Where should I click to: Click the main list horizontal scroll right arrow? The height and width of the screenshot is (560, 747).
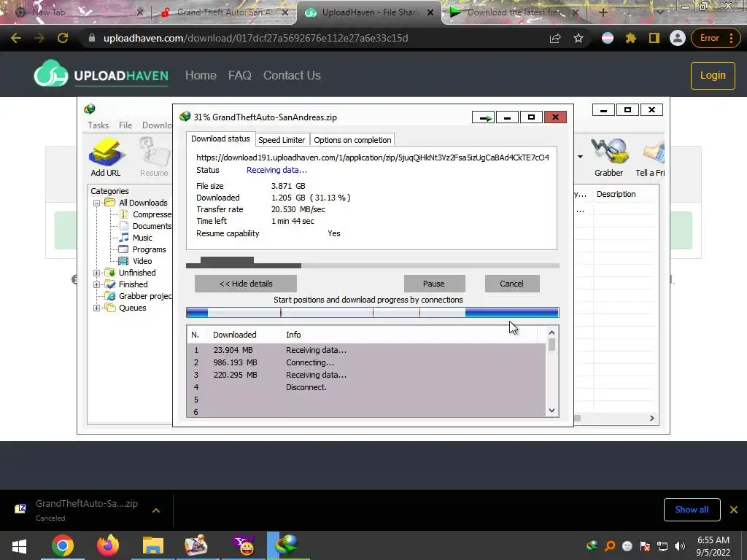[x=652, y=418]
